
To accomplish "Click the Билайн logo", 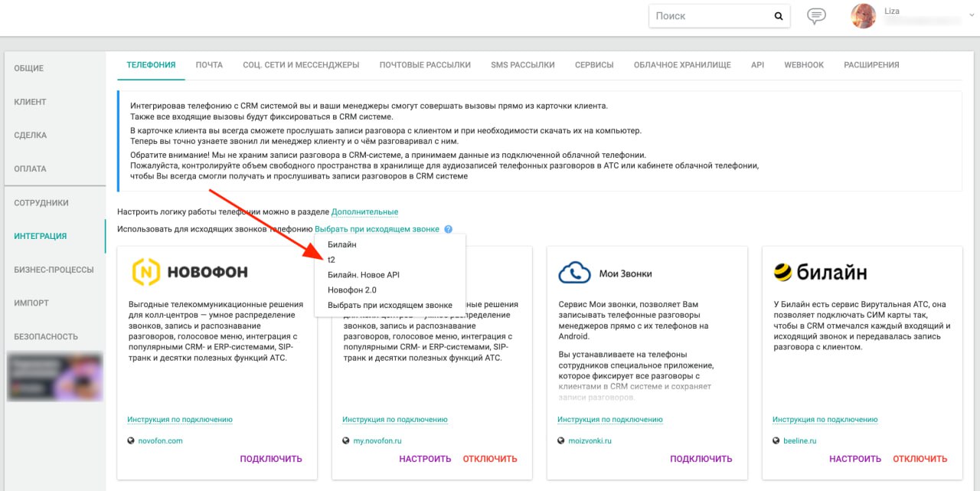I will pos(820,272).
